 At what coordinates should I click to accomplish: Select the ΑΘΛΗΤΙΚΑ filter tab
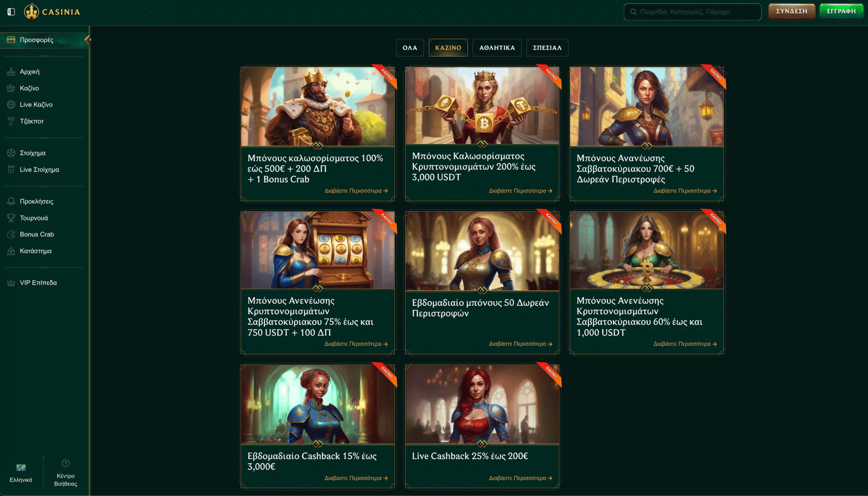click(497, 48)
